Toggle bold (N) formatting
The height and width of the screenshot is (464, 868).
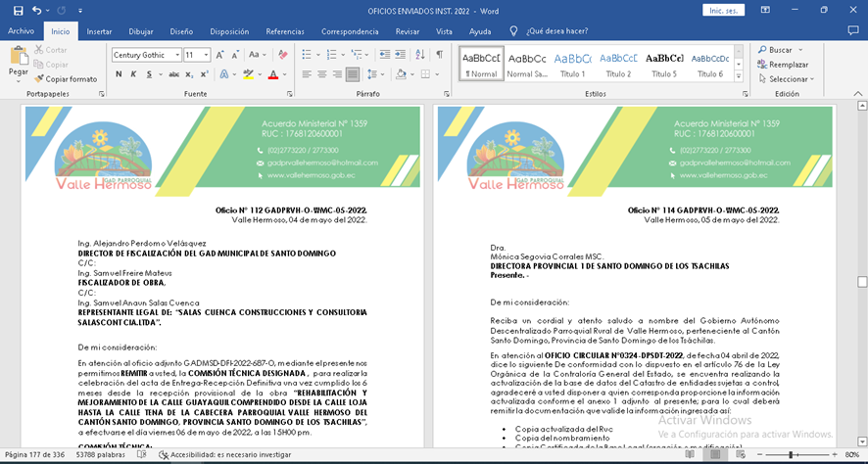[118, 74]
